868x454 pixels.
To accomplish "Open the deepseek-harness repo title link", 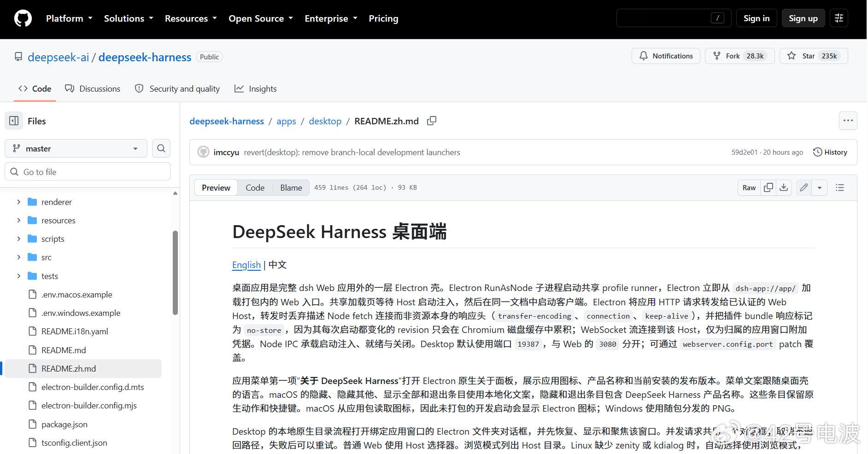I will 145,57.
